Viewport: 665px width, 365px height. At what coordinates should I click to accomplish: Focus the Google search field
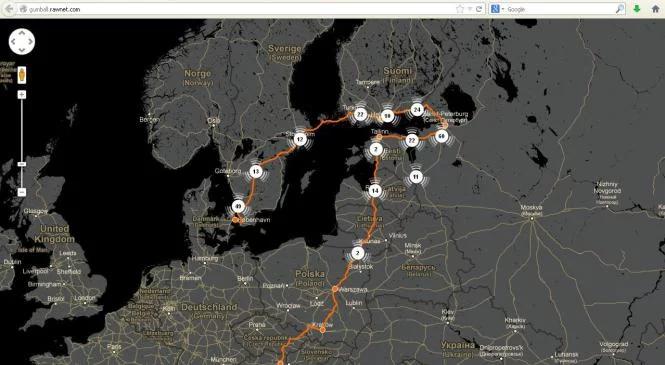(x=560, y=9)
